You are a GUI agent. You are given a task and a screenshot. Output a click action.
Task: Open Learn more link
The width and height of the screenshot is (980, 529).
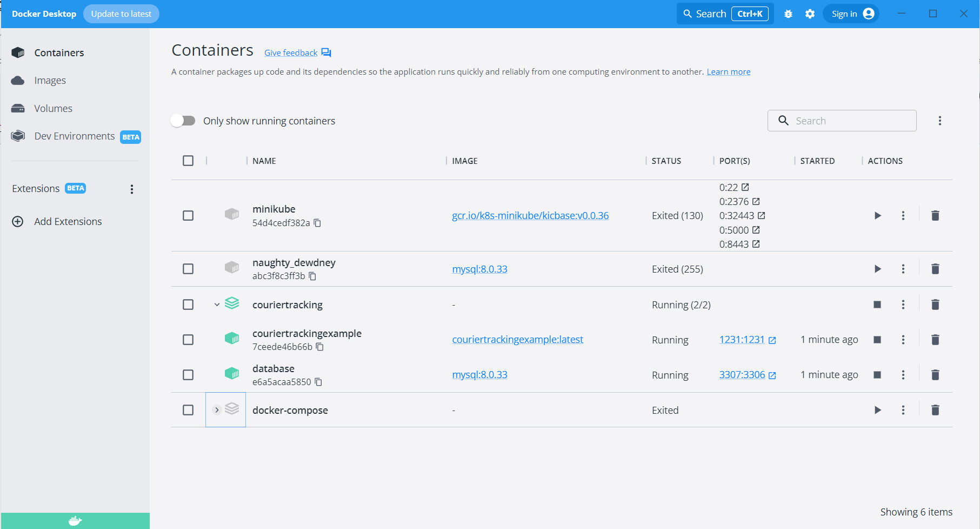coord(729,72)
